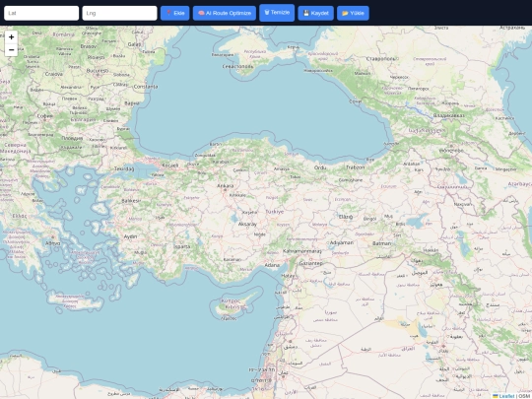Image resolution: width=532 pixels, height=399 pixels.
Task: Click the Lat input field
Action: pos(41,13)
